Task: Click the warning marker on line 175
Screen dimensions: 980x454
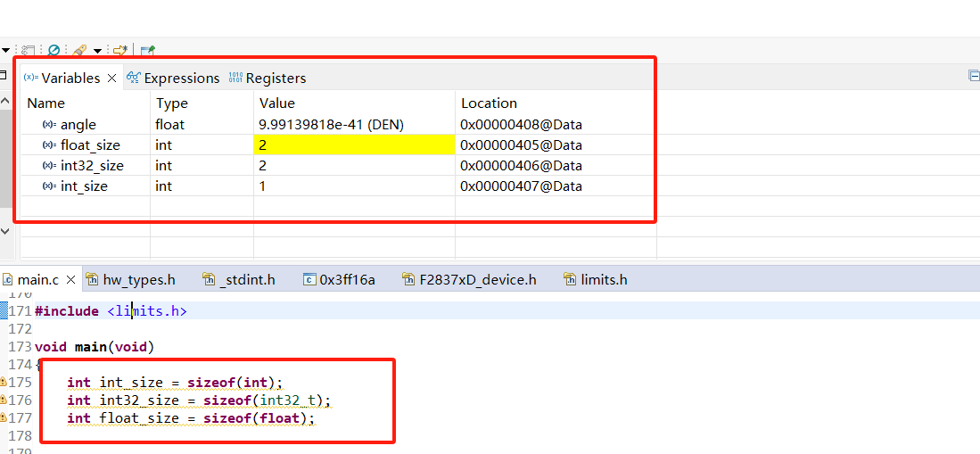Action: pyautogui.click(x=4, y=383)
